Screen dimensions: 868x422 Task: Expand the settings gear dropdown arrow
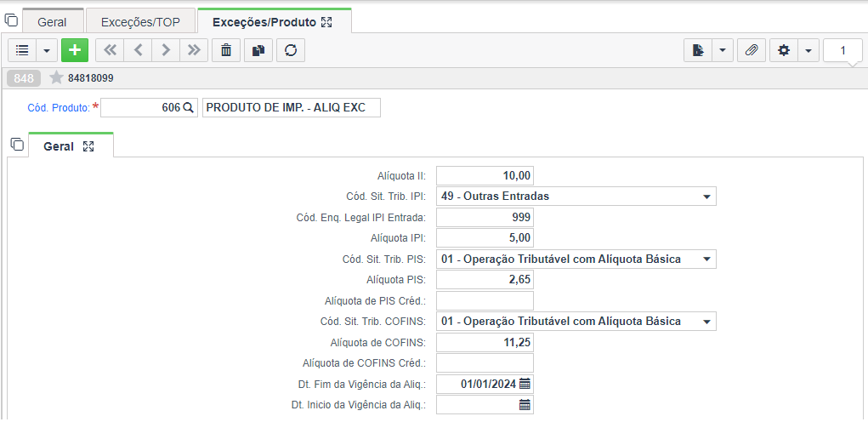pyautogui.click(x=808, y=50)
